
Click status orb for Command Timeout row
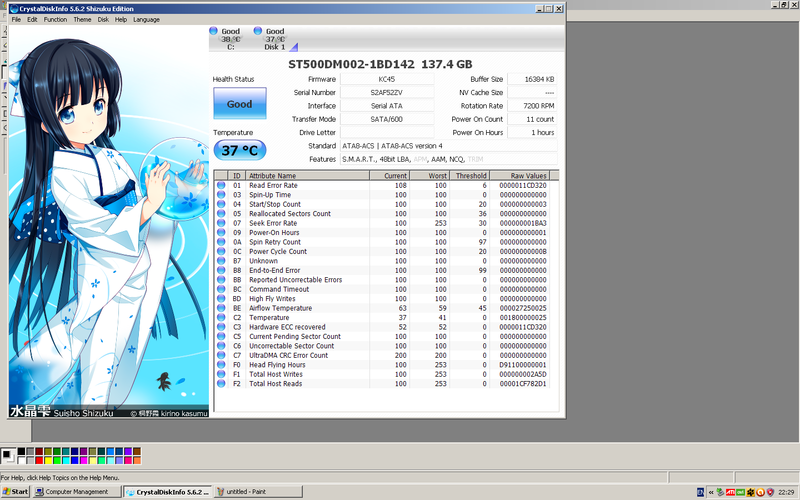(221, 289)
